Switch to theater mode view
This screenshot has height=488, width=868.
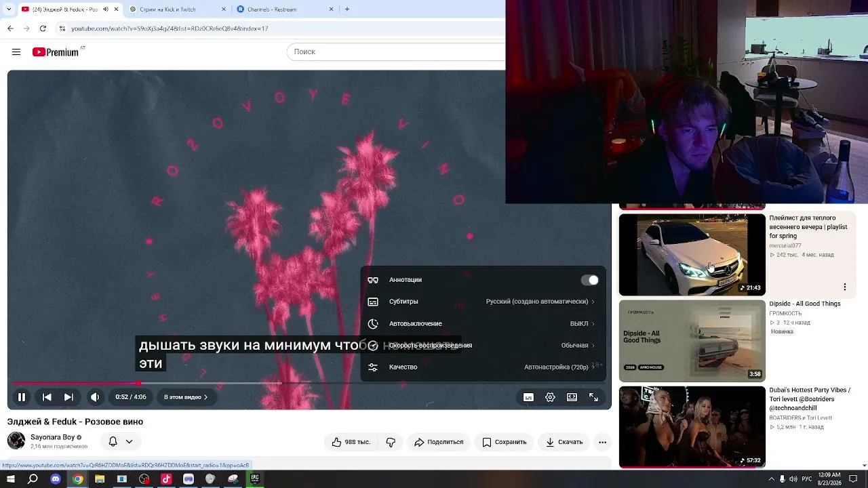[x=572, y=397]
